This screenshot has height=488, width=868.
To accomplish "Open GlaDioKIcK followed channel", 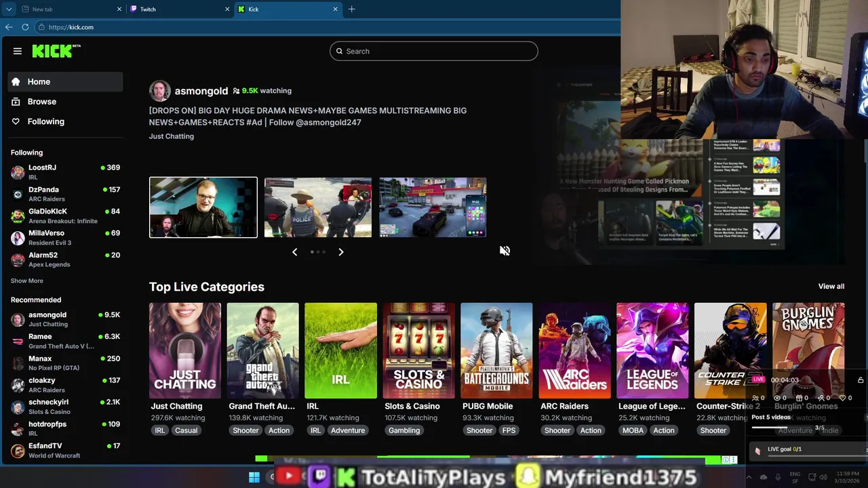I will 65,216.
